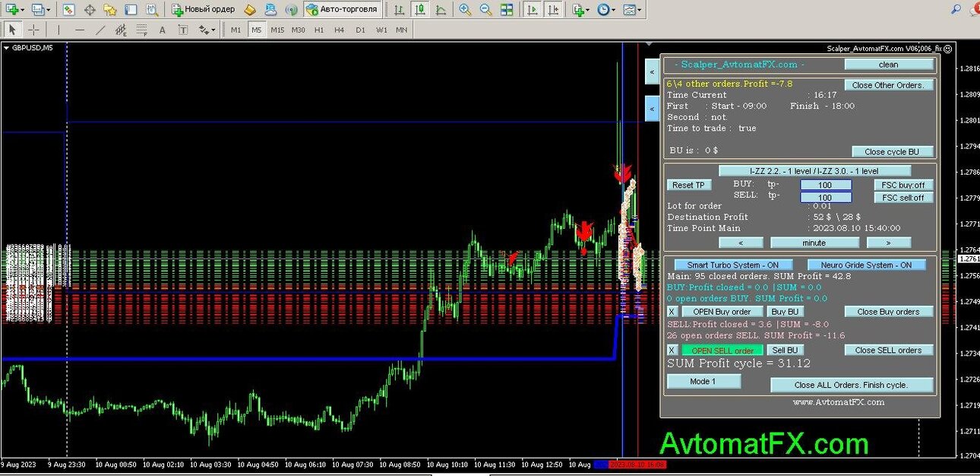Click the green OPEN SELL order button

pyautogui.click(x=722, y=350)
